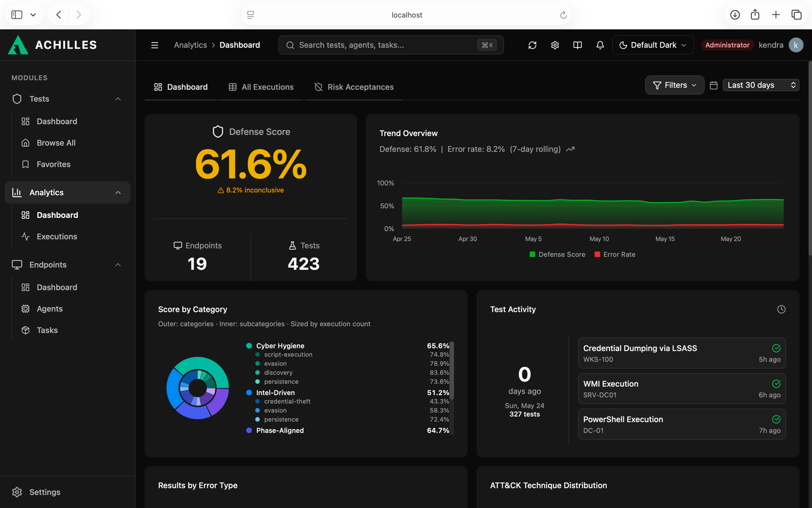Open the documentation book icon
The height and width of the screenshot is (508, 812).
[577, 45]
